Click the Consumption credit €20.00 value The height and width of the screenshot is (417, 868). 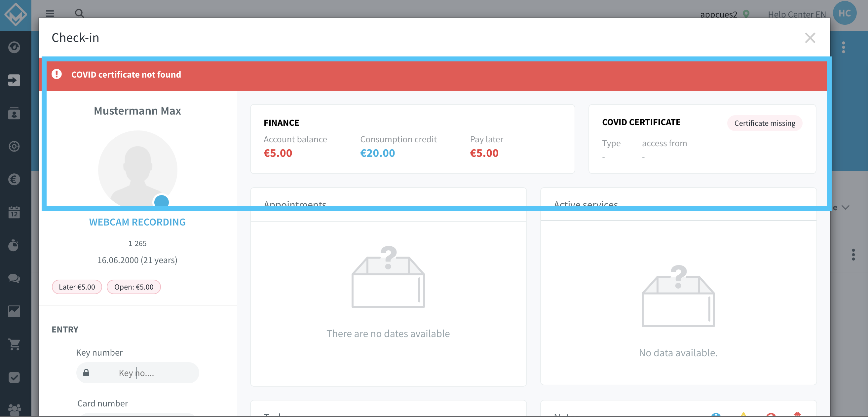[377, 153]
